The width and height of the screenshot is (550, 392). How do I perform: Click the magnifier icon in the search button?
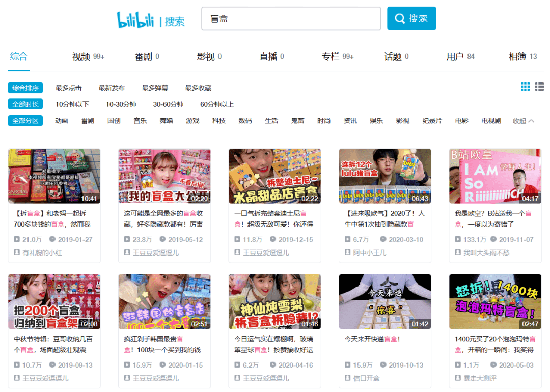tap(400, 17)
